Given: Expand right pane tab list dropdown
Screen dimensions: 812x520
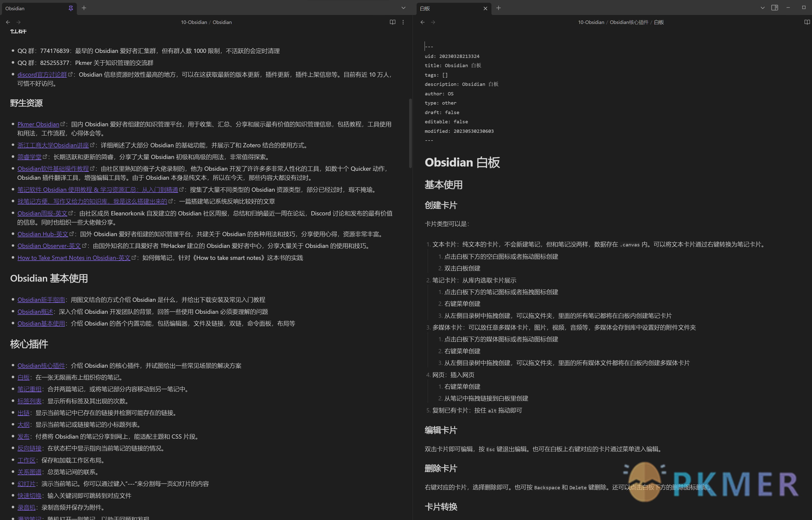Looking at the screenshot, I should [x=762, y=8].
